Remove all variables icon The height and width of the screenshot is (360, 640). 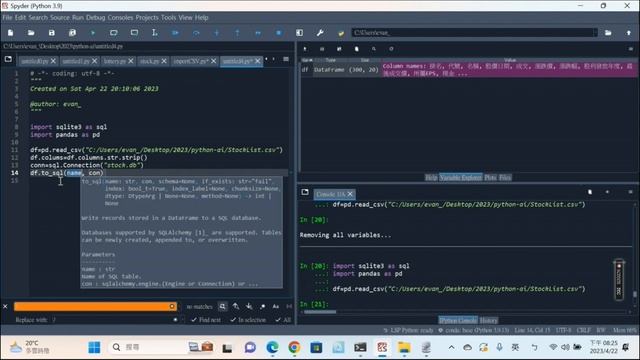click(x=357, y=49)
